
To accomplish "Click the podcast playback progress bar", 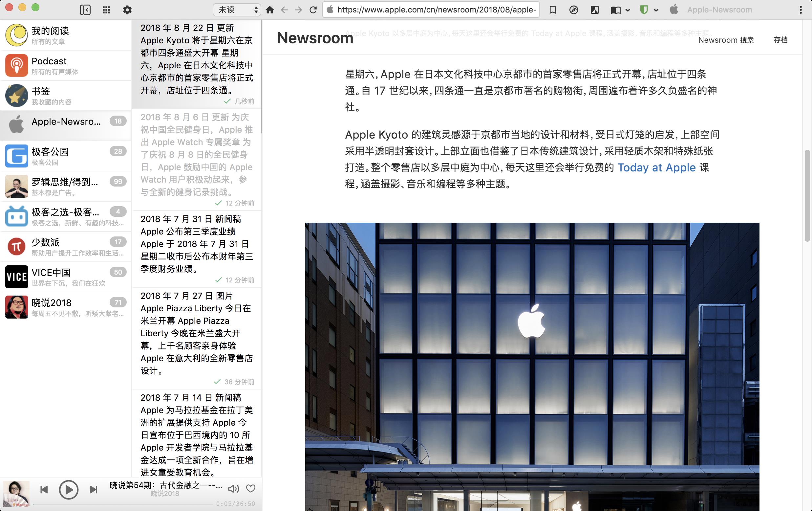I will point(123,504).
